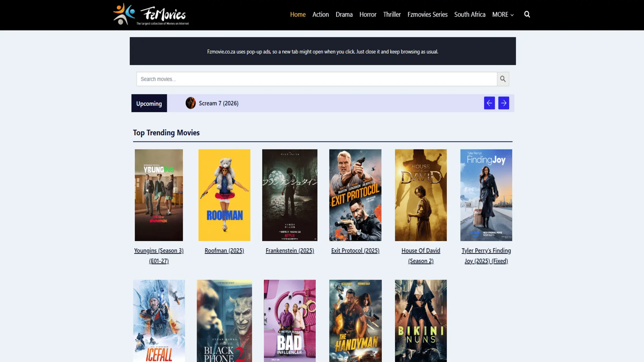Click the Exit Protocol (2025) poster
644x362 pixels.
tap(355, 195)
